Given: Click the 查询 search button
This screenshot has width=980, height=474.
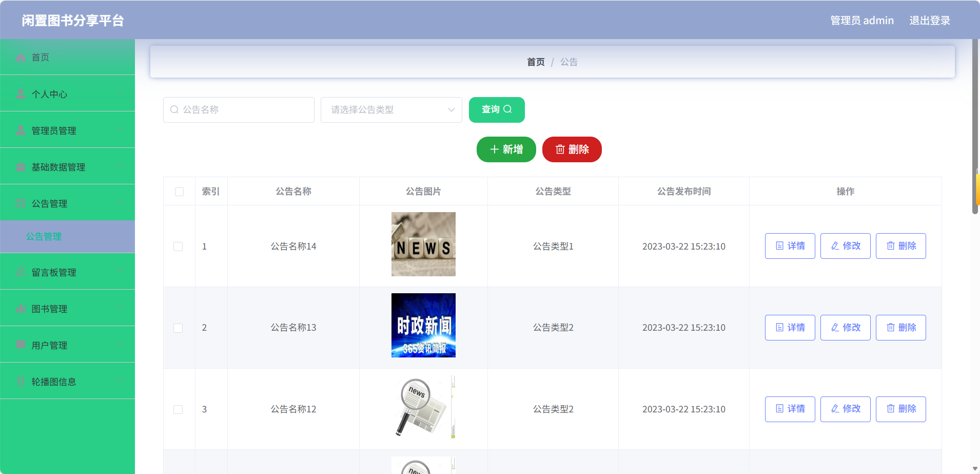Looking at the screenshot, I should click(497, 110).
